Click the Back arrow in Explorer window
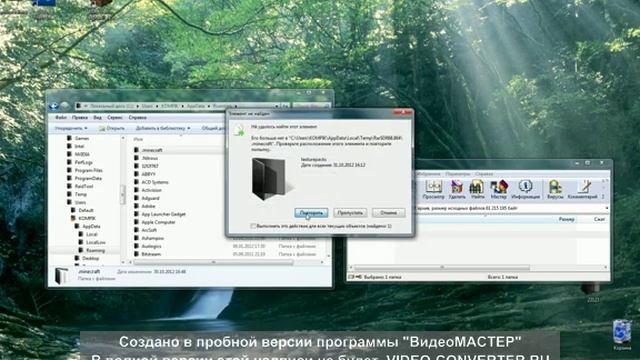Image resolution: width=640 pixels, height=360 pixels. pos(53,106)
